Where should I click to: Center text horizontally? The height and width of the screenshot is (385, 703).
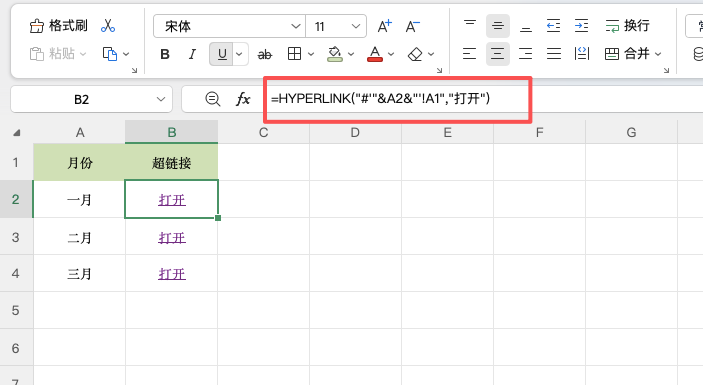(498, 54)
